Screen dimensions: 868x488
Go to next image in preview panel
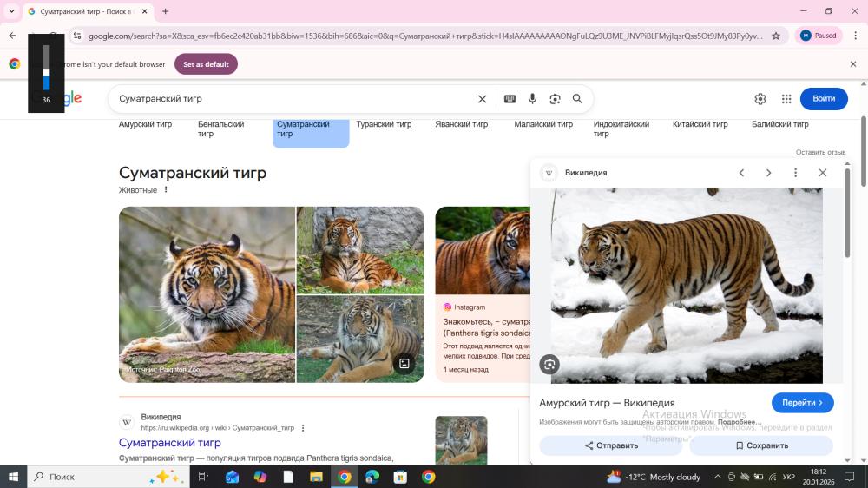pos(768,173)
